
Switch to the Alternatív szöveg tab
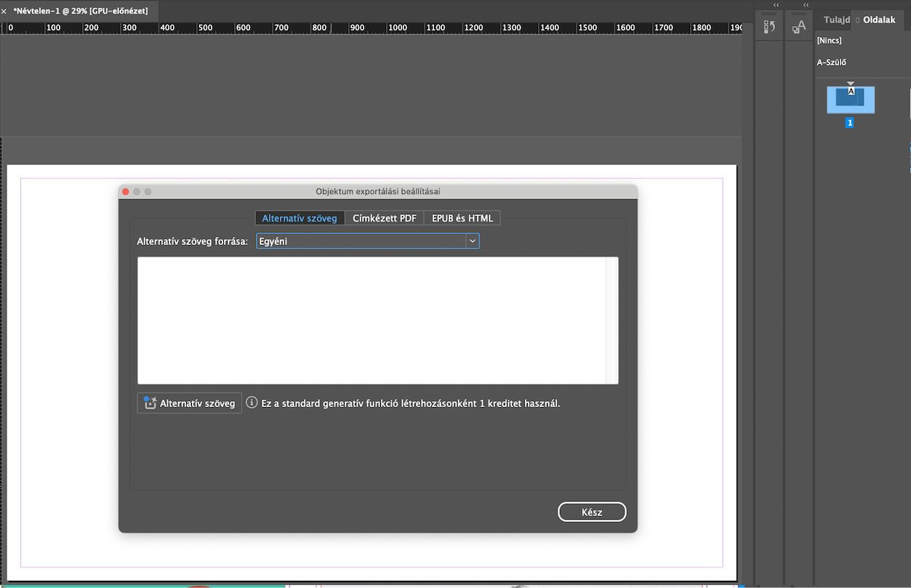[300, 218]
